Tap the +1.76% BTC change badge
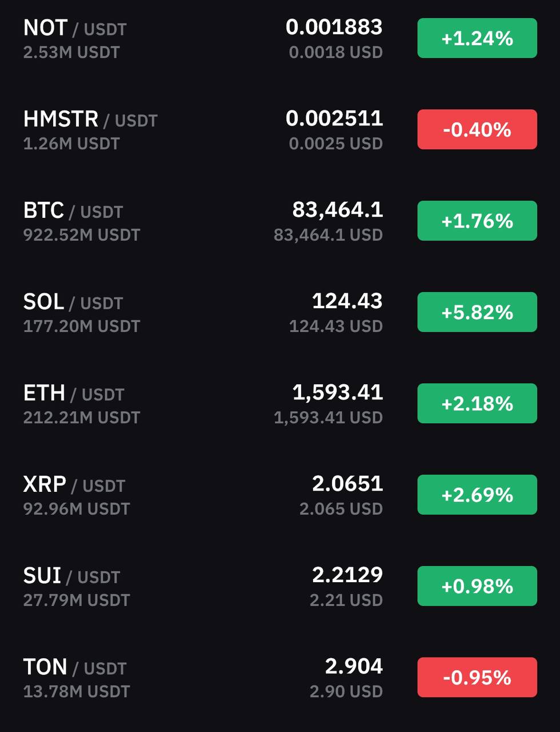The image size is (560, 732). coord(477,221)
